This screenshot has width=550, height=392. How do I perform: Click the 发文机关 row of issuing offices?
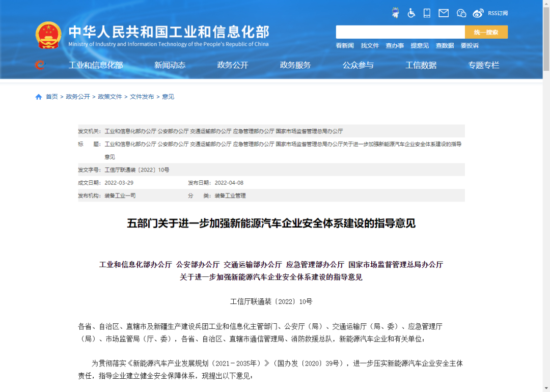(271, 131)
